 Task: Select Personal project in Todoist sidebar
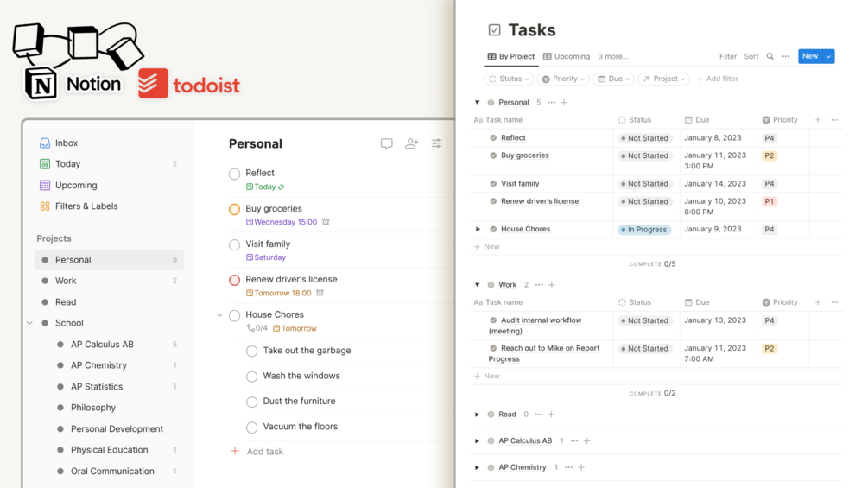click(109, 260)
